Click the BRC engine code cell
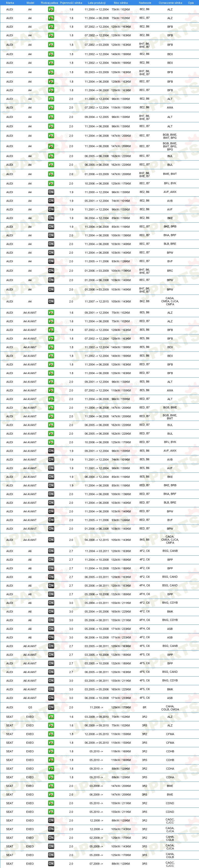The image size is (199, 868). point(170,271)
